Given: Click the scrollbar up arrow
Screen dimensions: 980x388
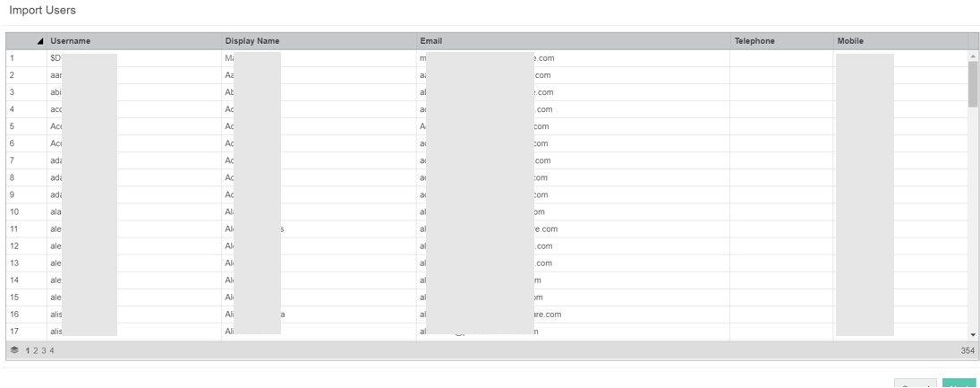Looking at the screenshot, I should coord(973,56).
